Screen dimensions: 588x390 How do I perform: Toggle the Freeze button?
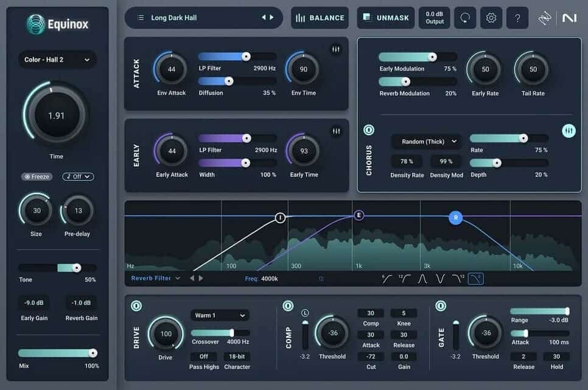pos(37,176)
